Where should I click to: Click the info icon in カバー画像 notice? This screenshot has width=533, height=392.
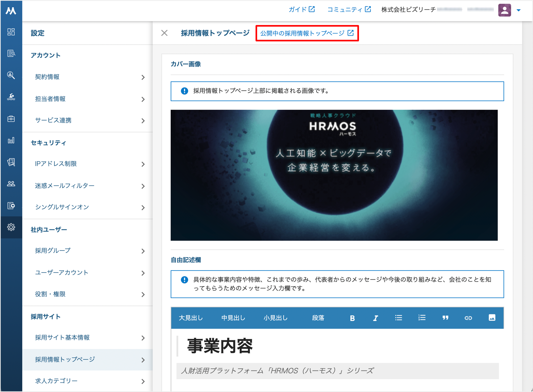click(x=184, y=91)
